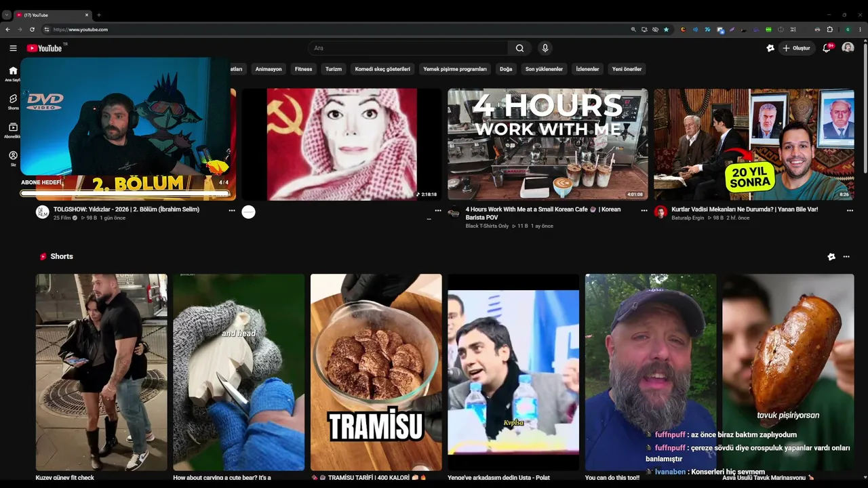The height and width of the screenshot is (488, 868).
Task: Open the notifications bell
Action: click(x=827, y=48)
